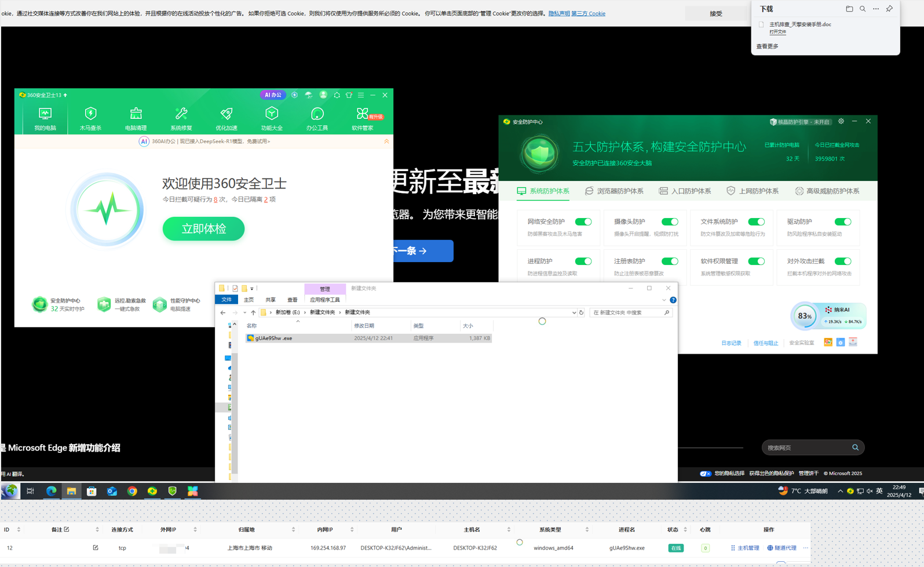Toggle 驱动防护 switch
924x567 pixels.
click(x=843, y=221)
